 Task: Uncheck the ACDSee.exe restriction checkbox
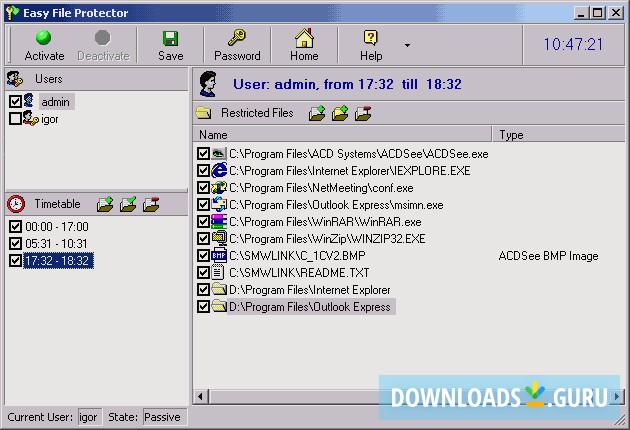click(x=203, y=154)
